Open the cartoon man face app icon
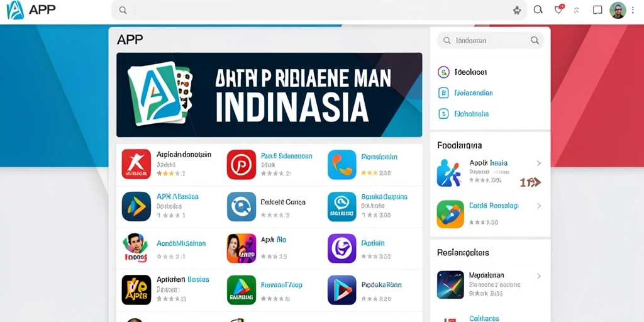Screen dimensions: 644x322 pos(136,248)
